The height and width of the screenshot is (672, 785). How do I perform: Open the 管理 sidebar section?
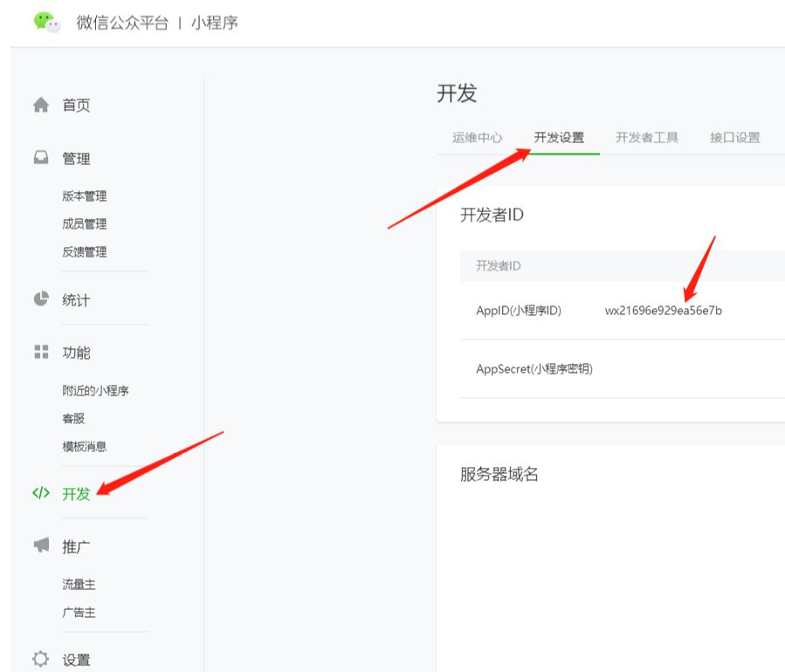click(76, 159)
